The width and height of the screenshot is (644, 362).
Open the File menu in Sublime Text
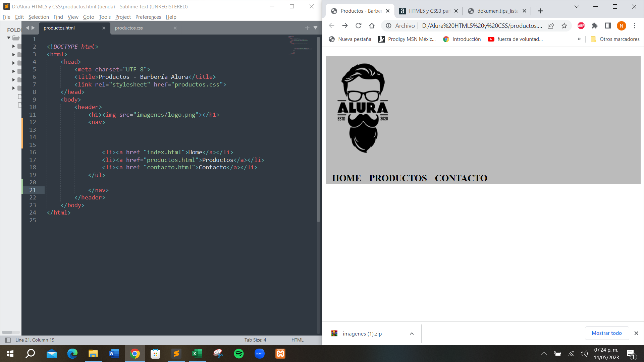(x=6, y=17)
